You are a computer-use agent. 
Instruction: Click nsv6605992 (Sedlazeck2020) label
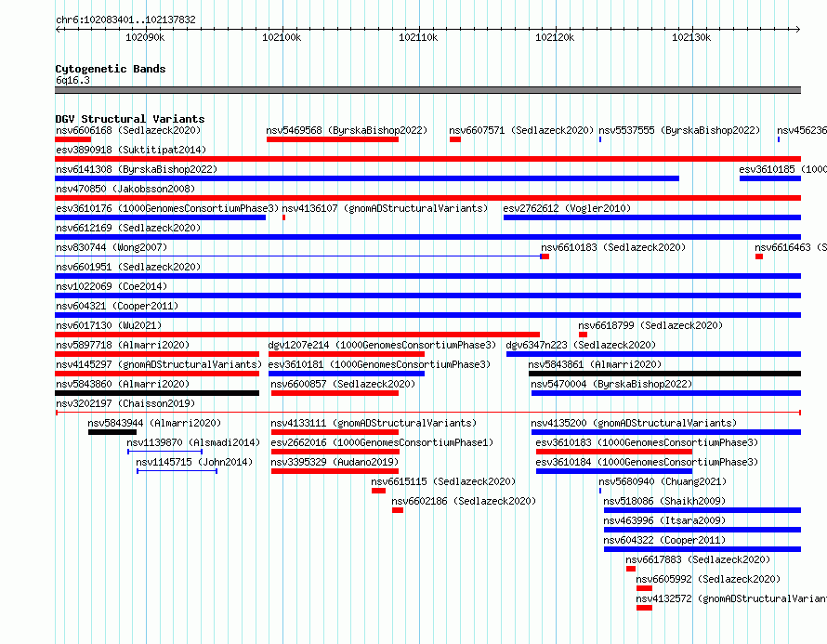(708, 579)
